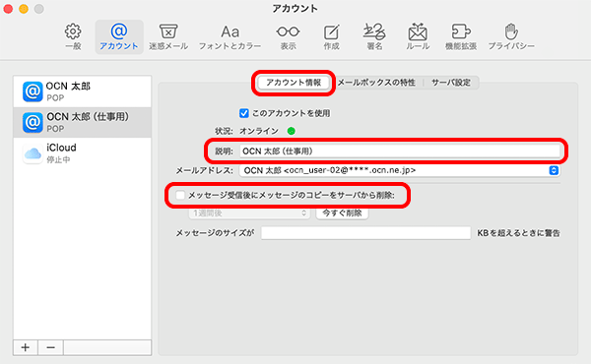Click the KBを超えるときに警告 label

(518, 233)
